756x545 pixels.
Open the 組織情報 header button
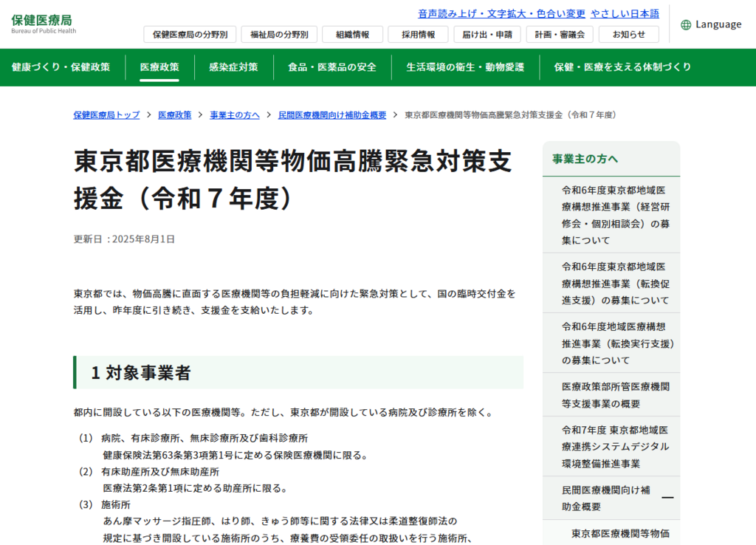click(x=352, y=34)
